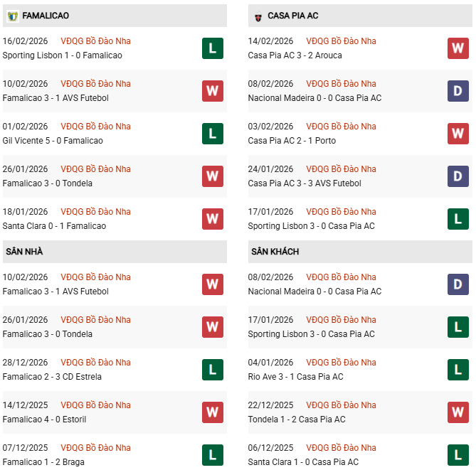Click the L badge for Sporting Lisbon 1-0 Famalicao
Viewport: 476px width, 470px height.
(212, 48)
